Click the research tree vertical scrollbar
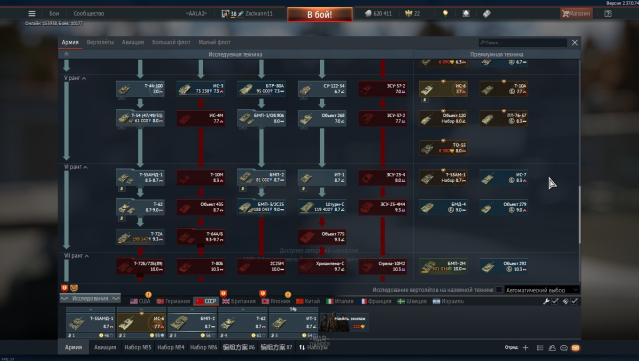The height and width of the screenshot is (361, 639). point(579,214)
